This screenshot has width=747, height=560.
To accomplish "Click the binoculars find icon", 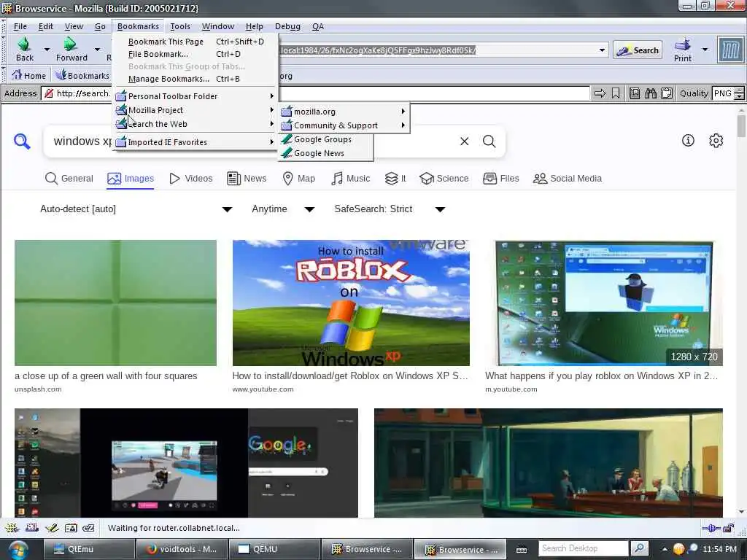I will [650, 93].
